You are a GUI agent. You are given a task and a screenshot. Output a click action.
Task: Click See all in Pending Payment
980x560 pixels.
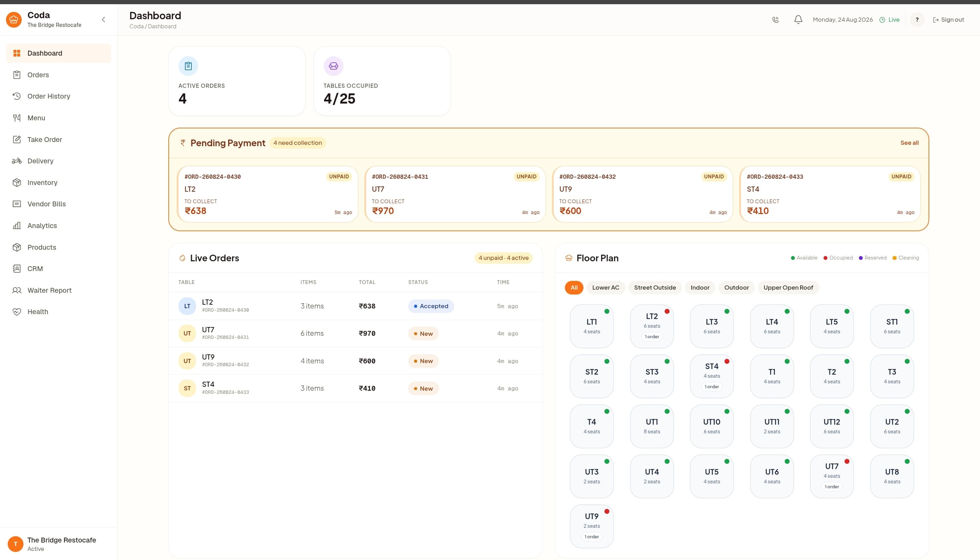(909, 143)
